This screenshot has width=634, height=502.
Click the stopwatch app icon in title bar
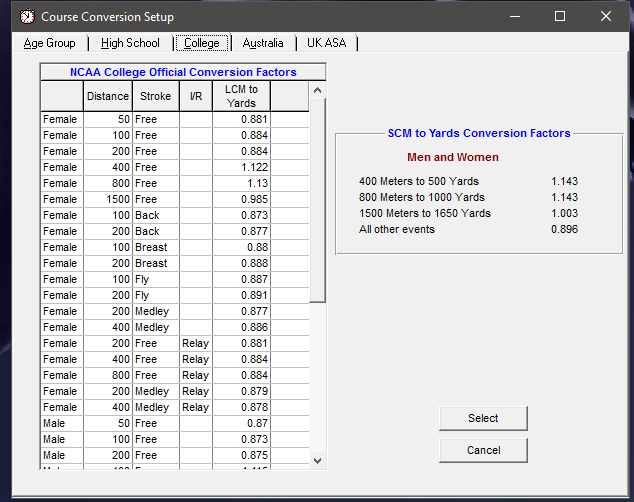[x=27, y=17]
